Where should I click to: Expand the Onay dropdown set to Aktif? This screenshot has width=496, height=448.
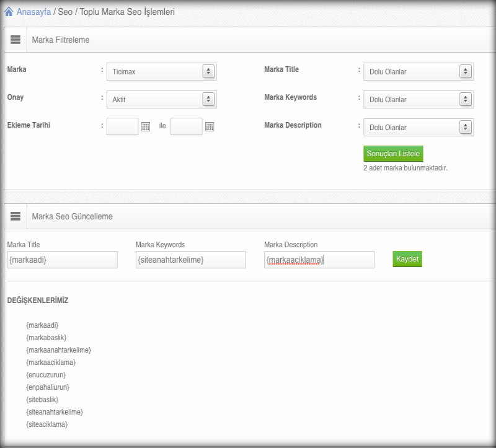point(161,99)
